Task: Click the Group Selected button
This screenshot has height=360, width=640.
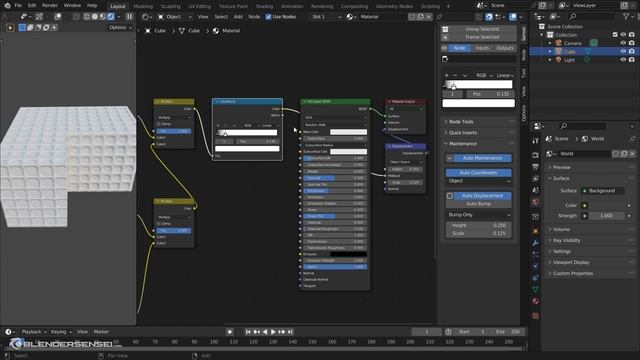Action: click(x=482, y=29)
